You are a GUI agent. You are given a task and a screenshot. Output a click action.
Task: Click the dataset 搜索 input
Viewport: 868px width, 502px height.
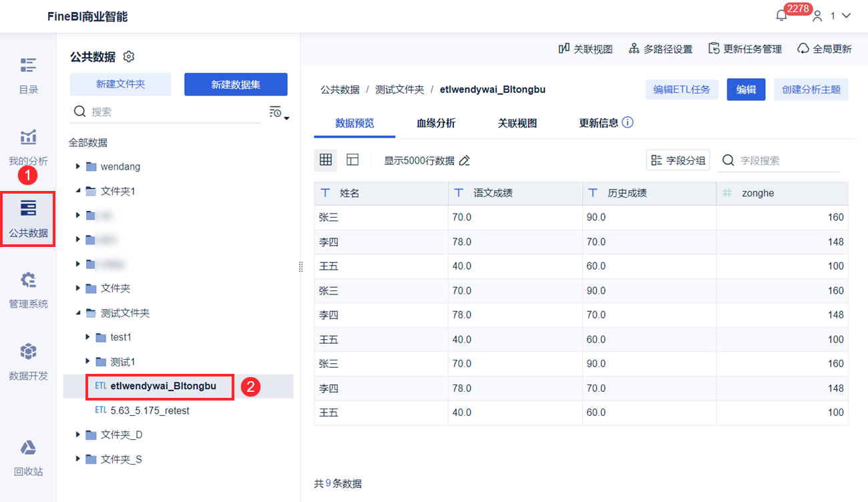(167, 111)
